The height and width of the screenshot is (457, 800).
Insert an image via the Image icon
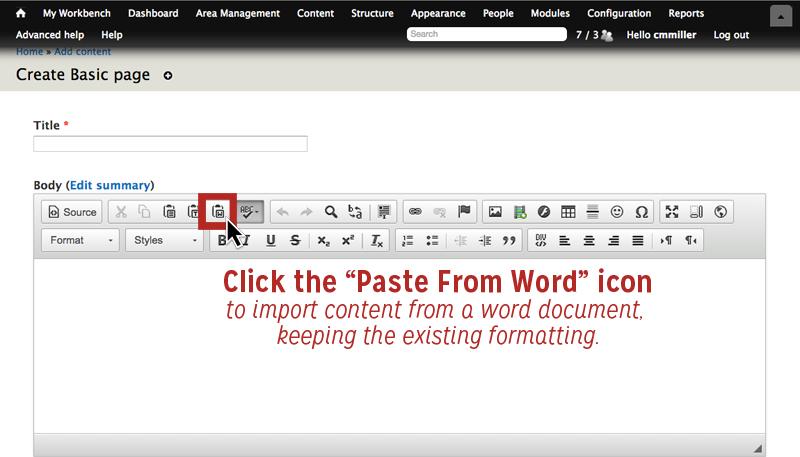[494, 212]
